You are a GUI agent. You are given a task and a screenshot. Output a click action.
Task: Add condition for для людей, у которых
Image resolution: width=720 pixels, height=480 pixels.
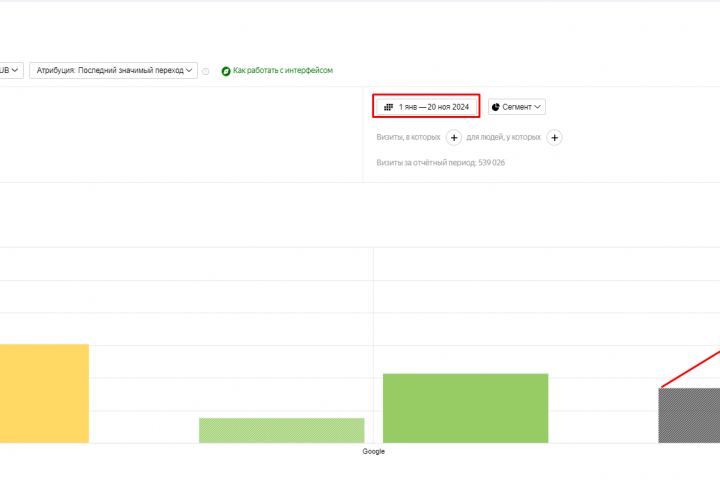[x=554, y=137]
